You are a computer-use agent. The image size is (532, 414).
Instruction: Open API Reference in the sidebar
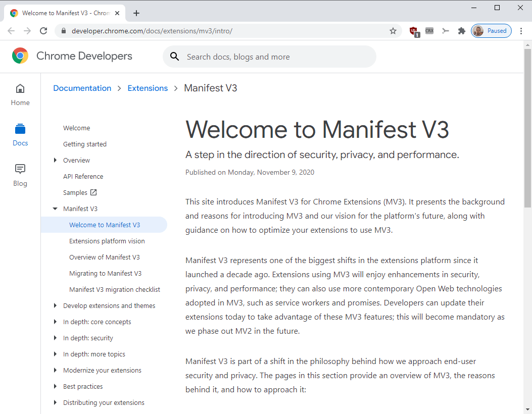click(x=83, y=176)
